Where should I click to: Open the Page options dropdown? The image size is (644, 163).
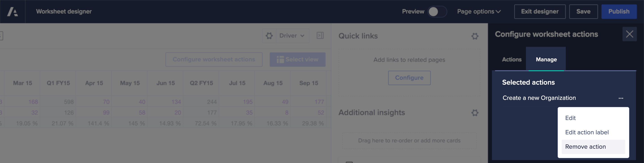coord(479,11)
